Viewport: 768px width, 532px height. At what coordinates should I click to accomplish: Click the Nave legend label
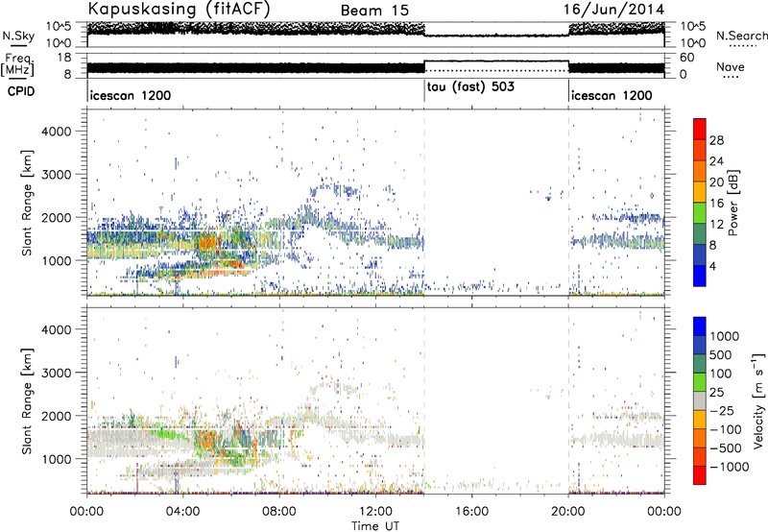pos(730,66)
